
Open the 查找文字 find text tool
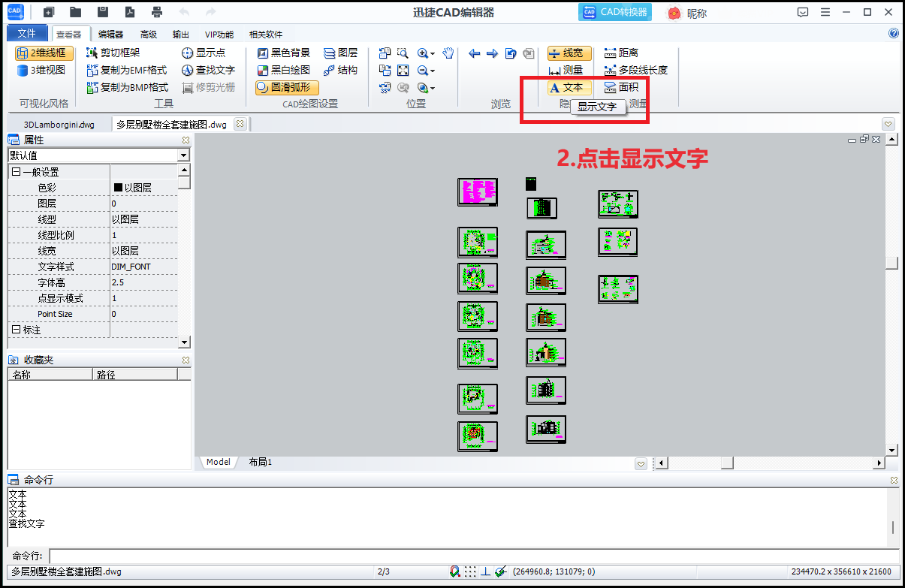(208, 70)
